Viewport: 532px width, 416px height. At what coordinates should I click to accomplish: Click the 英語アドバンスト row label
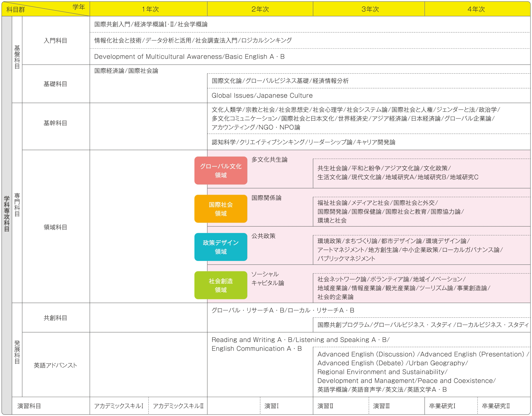[x=55, y=365]
